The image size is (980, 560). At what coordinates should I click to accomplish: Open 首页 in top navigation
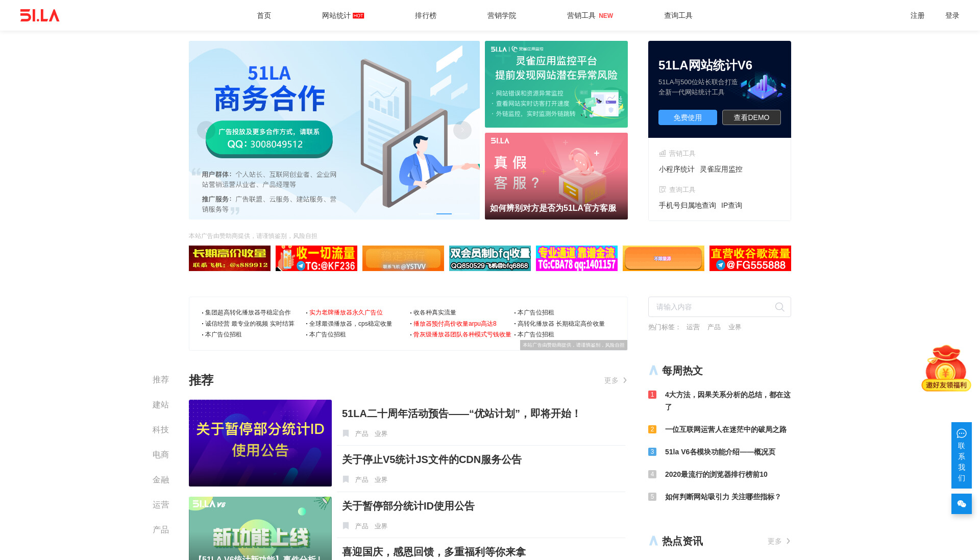pyautogui.click(x=264, y=15)
